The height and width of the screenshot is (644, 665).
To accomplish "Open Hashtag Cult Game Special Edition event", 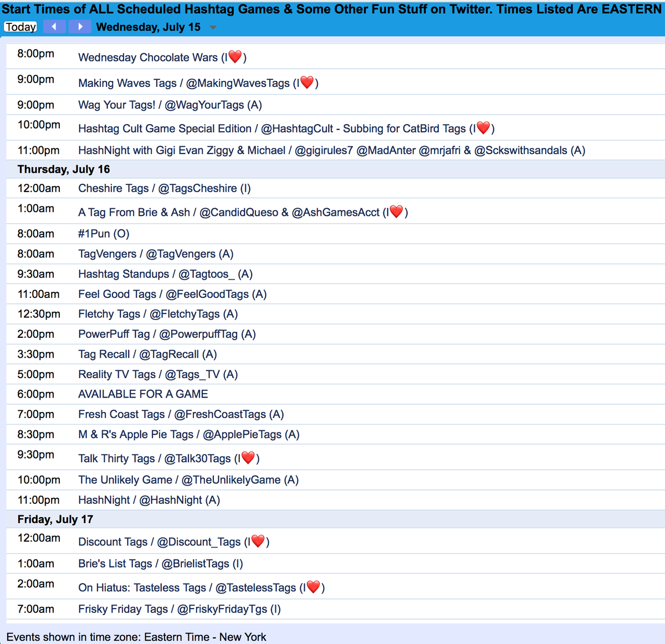I will pyautogui.click(x=287, y=128).
